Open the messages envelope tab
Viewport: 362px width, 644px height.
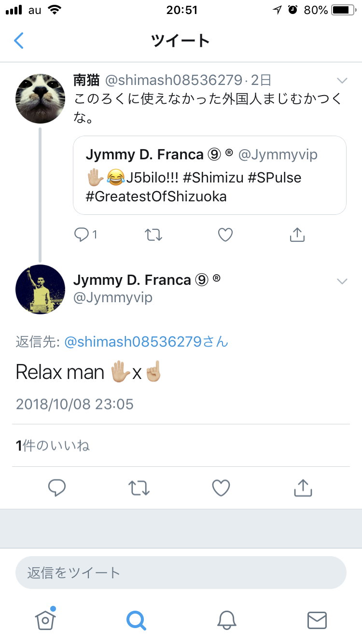click(x=317, y=620)
